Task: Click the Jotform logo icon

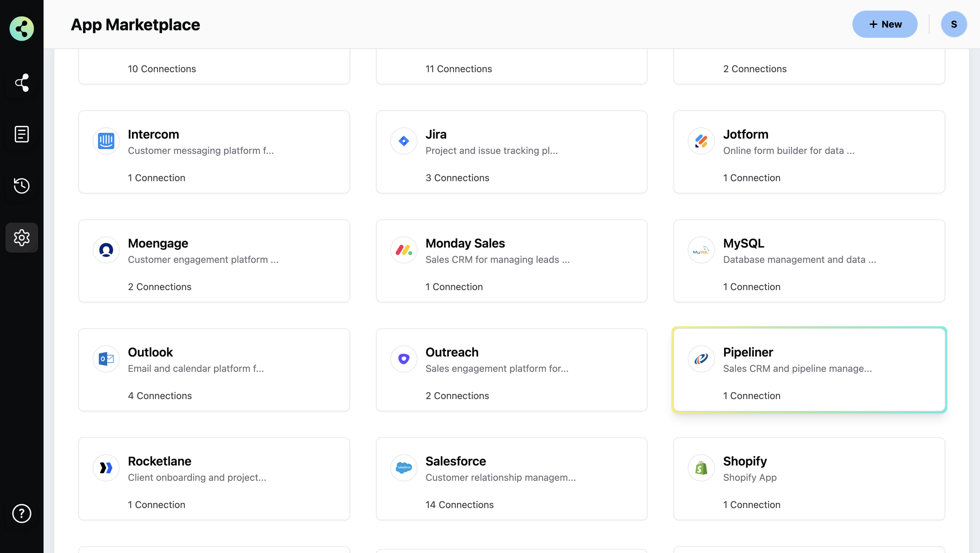Action: point(701,141)
